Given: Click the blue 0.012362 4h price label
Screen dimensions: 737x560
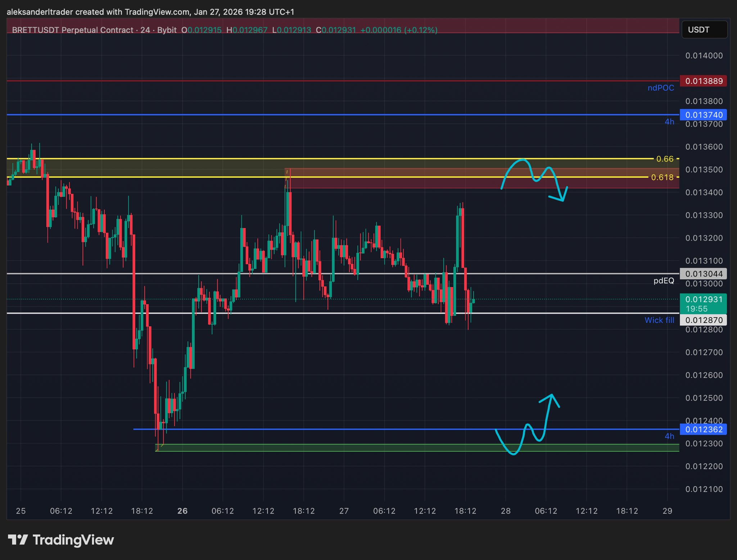Looking at the screenshot, I should [703, 429].
